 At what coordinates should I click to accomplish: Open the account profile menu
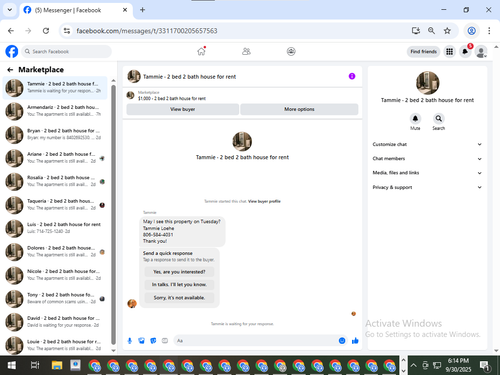coord(481,52)
